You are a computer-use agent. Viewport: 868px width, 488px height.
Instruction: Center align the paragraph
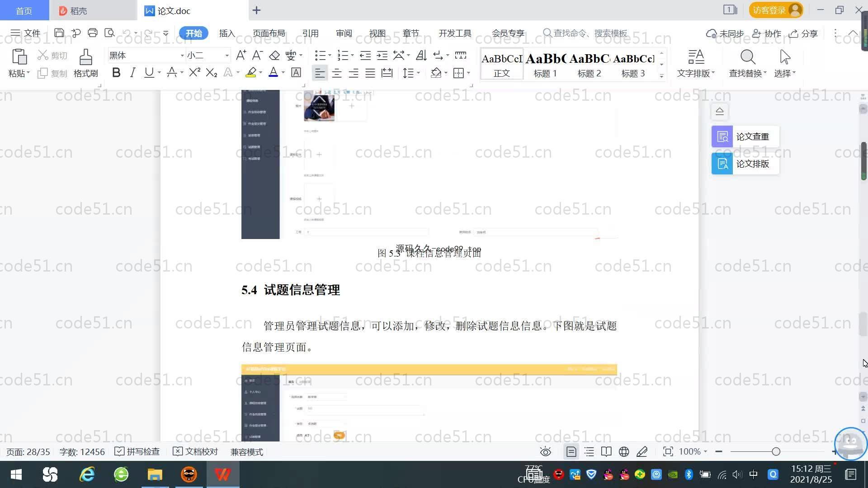(x=337, y=73)
